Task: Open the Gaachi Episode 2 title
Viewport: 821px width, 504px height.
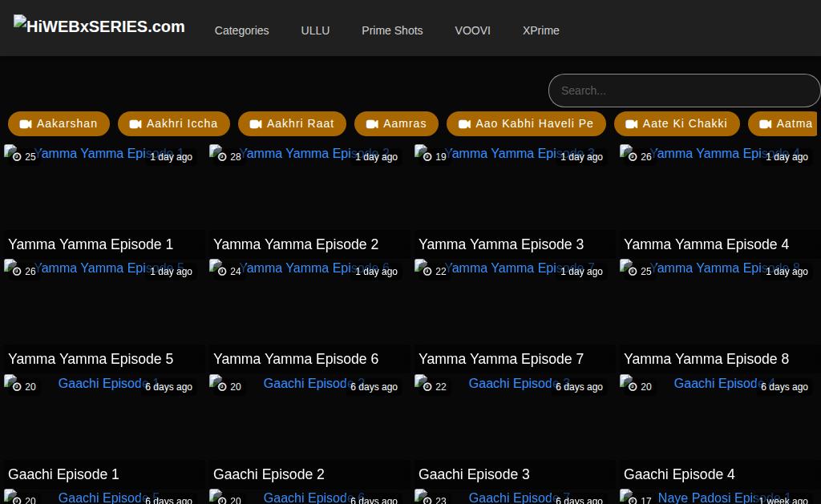Action: click(269, 474)
